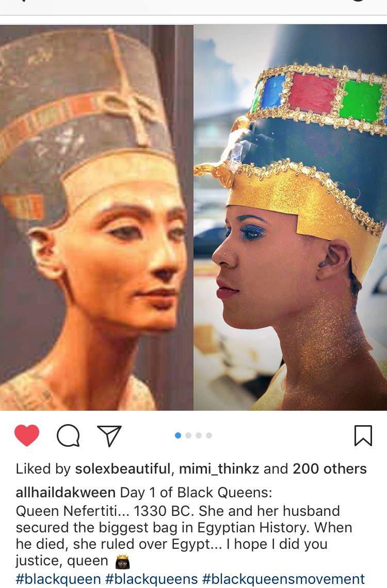Jump to the third carousel dot
387x588 pixels.
[199, 435]
